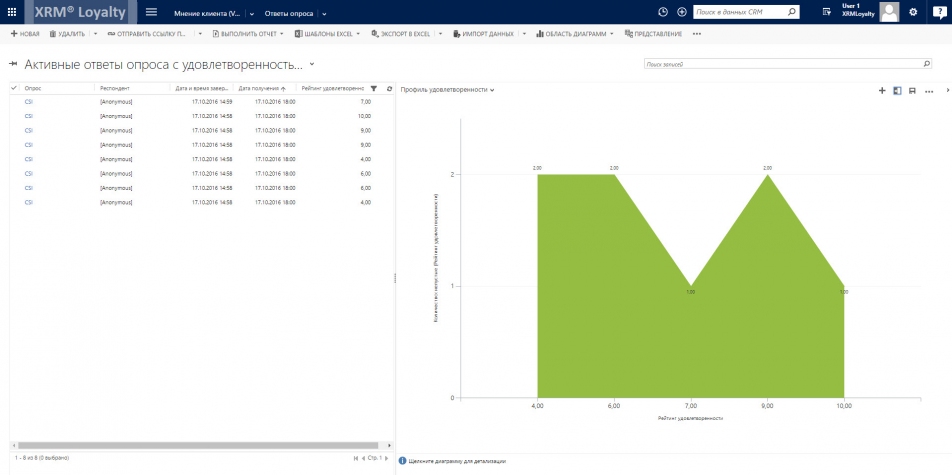Click the search magnifier in CRM search box
The height and width of the screenshot is (475, 952).
(792, 12)
